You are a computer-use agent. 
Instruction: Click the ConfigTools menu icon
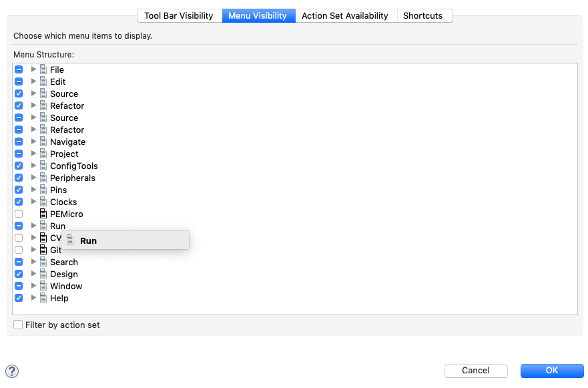click(43, 166)
